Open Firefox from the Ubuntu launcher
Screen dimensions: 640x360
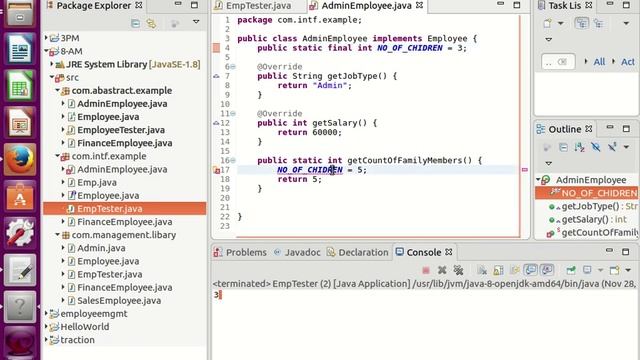point(20,160)
